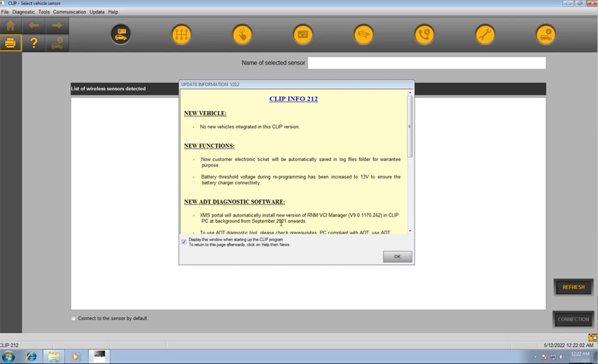This screenshot has height=364, width=598.
Task: Open the Communication menu
Action: click(x=69, y=12)
